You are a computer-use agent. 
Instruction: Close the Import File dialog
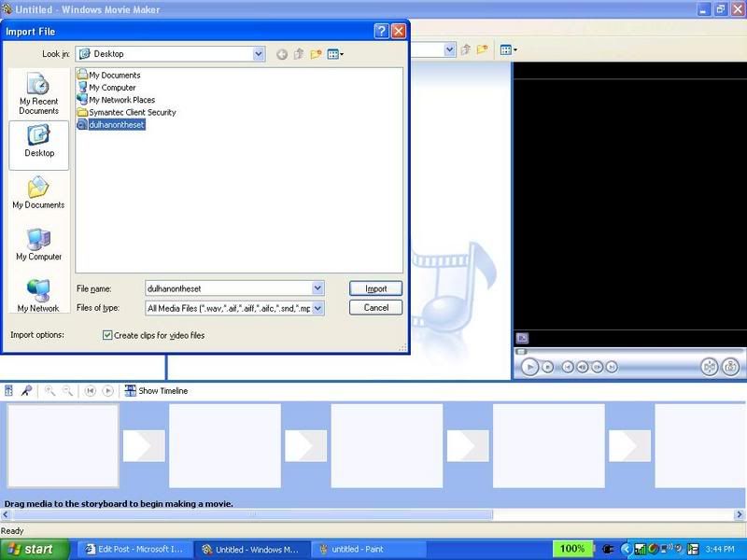click(x=399, y=32)
